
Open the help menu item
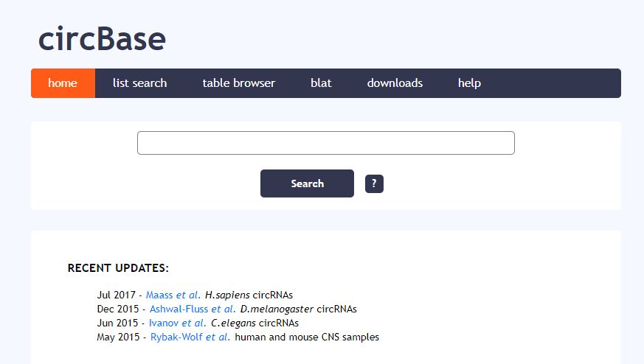pos(469,83)
